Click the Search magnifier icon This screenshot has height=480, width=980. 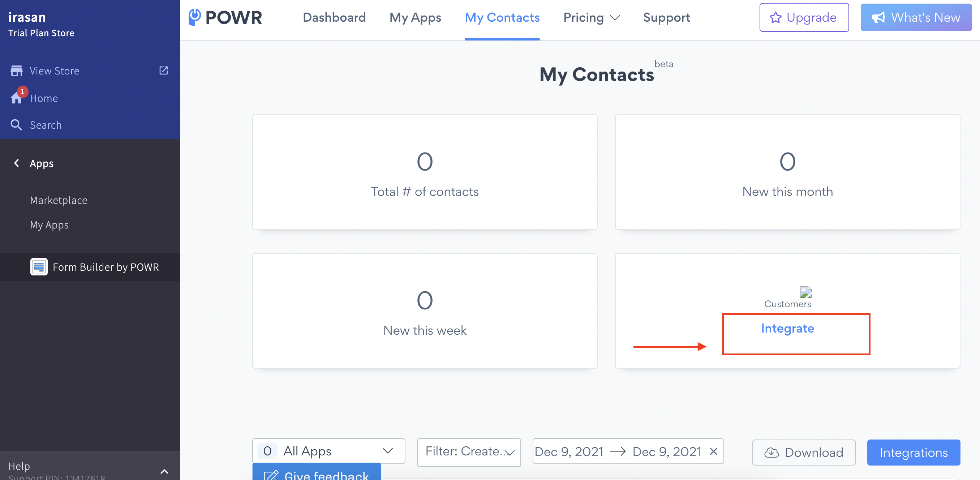16,125
